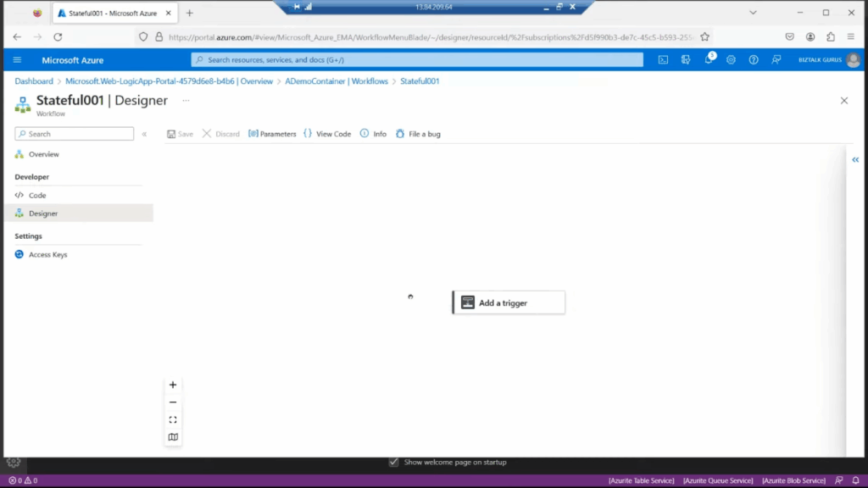Select Designer in the left menu
868x488 pixels.
pyautogui.click(x=78, y=213)
